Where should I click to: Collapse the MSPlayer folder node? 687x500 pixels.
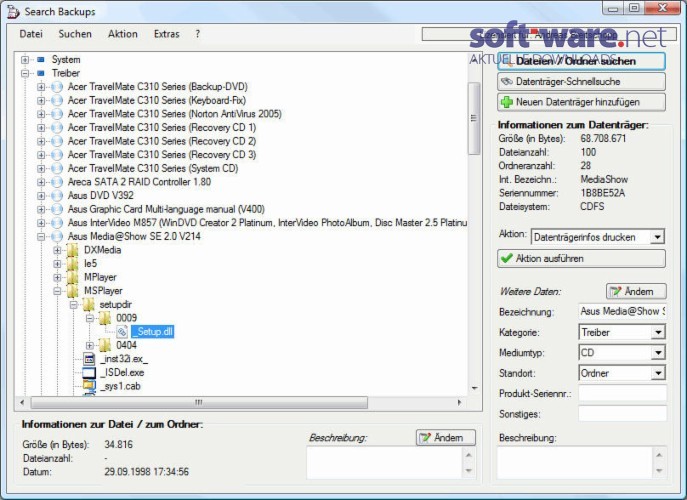click(x=57, y=291)
